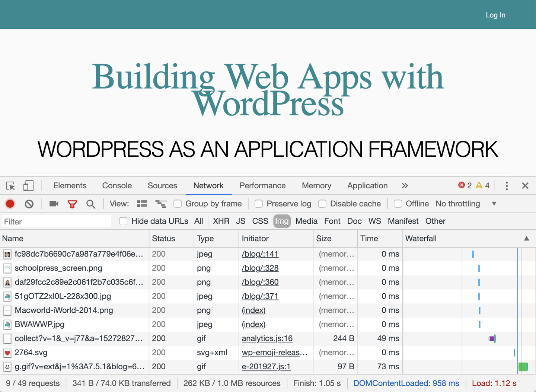Enable Preserve log checkbox

258,204
